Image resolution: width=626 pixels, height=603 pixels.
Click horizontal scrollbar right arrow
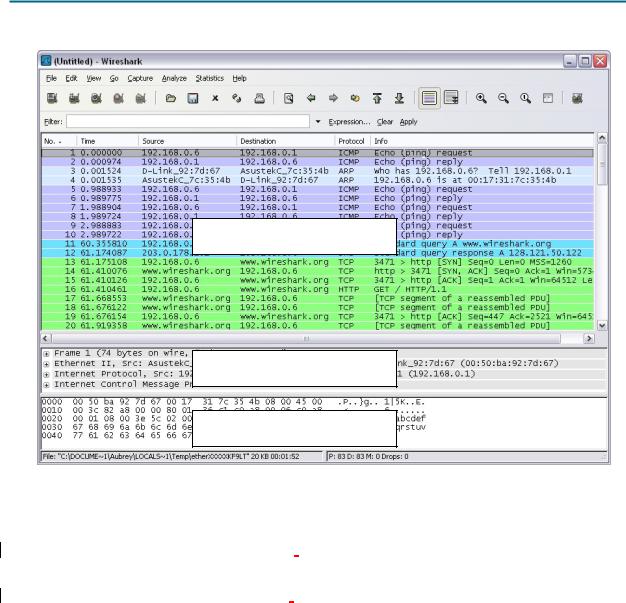tap(589, 339)
